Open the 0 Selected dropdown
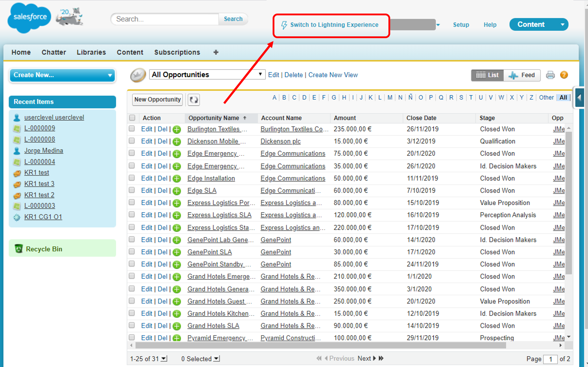Screen dimensions: 588x367 pos(217,358)
